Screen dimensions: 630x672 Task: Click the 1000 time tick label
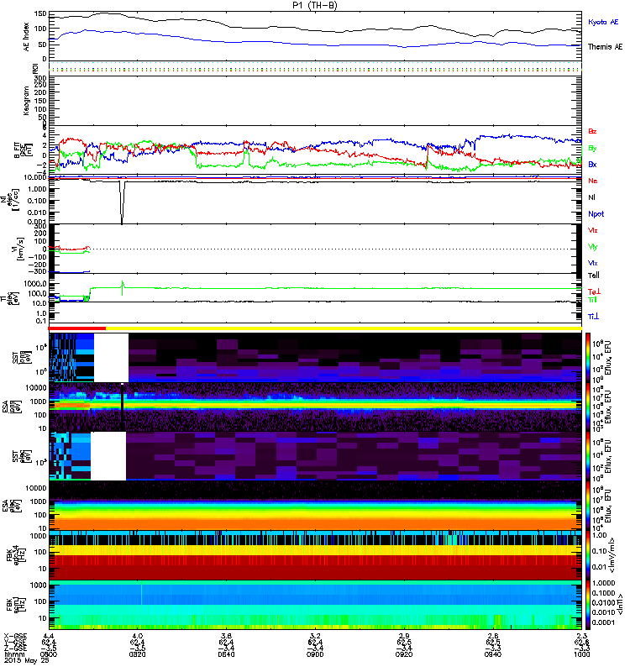pyautogui.click(x=581, y=654)
